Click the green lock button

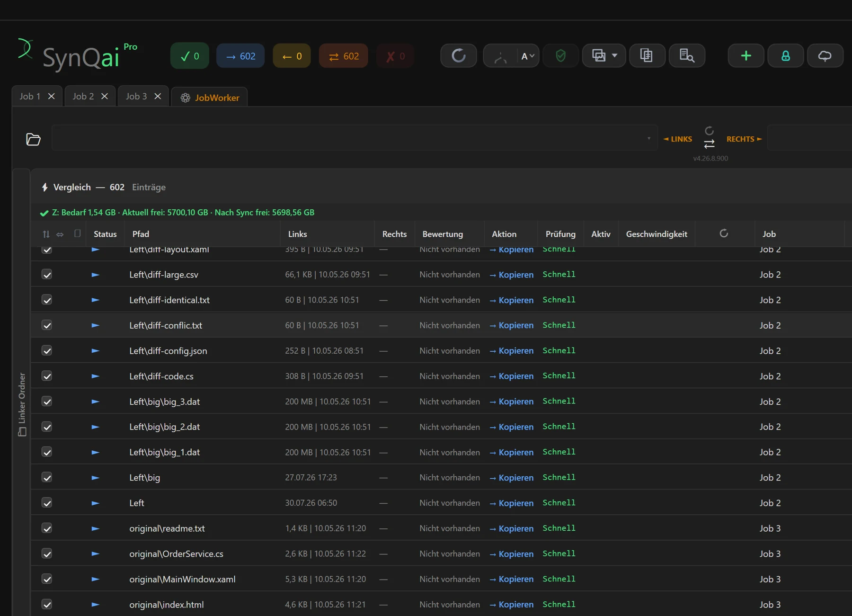[x=786, y=56]
